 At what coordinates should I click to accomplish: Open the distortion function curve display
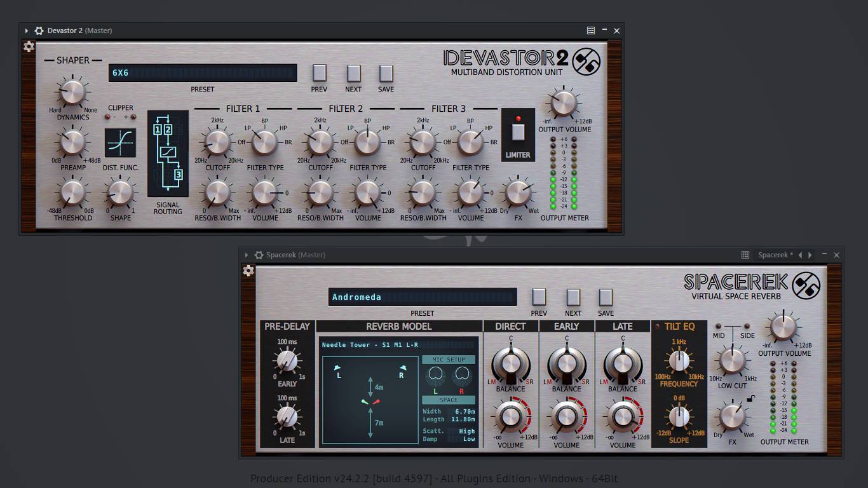(x=121, y=142)
